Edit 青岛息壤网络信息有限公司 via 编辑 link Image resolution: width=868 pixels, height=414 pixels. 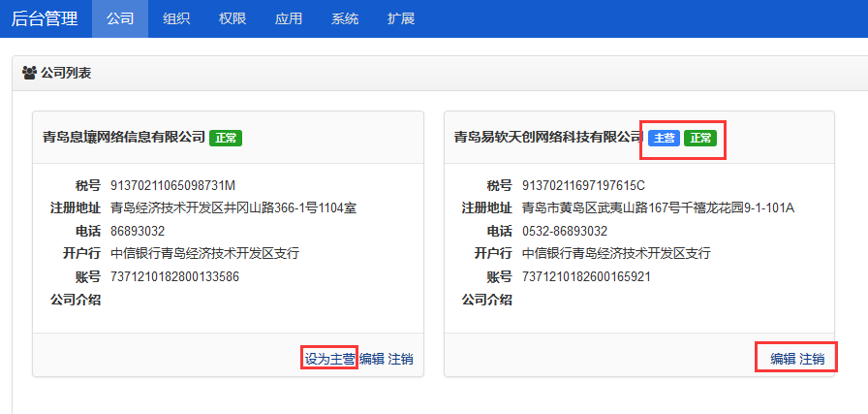[x=372, y=359]
